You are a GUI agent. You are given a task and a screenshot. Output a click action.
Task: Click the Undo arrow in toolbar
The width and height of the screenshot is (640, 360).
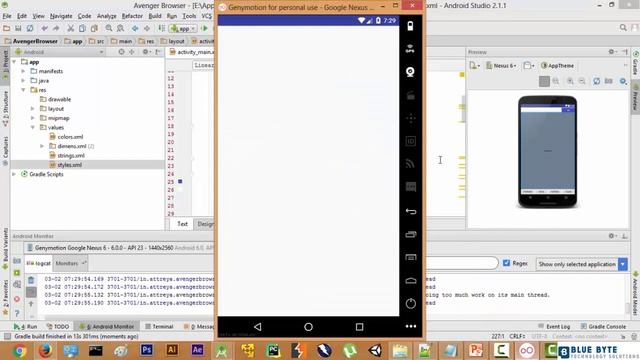(x=44, y=28)
